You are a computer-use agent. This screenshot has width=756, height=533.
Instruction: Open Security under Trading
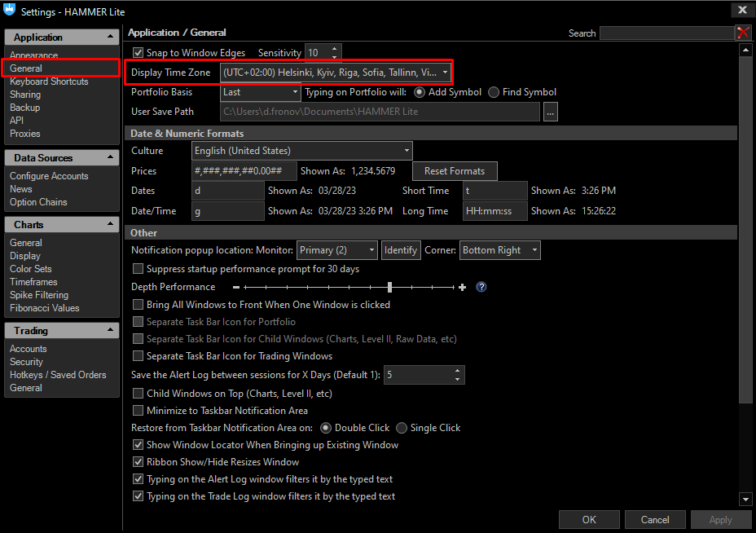pyautogui.click(x=26, y=362)
